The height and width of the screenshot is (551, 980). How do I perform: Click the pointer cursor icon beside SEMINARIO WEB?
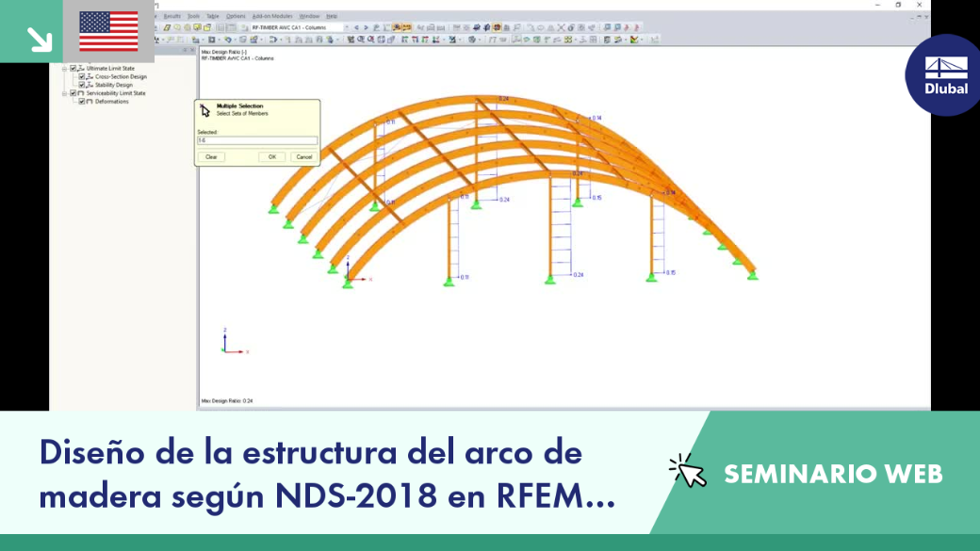(x=688, y=472)
